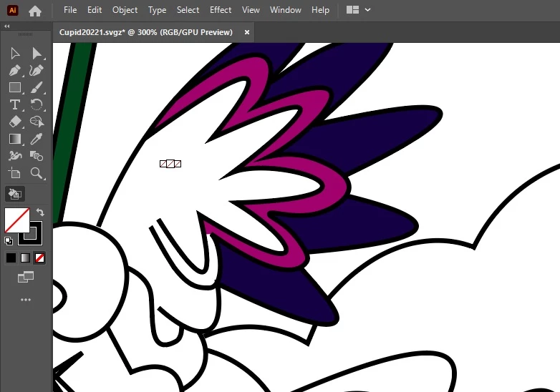Click the Live Paint Bucket tool
This screenshot has width=560, height=392.
pos(15,194)
